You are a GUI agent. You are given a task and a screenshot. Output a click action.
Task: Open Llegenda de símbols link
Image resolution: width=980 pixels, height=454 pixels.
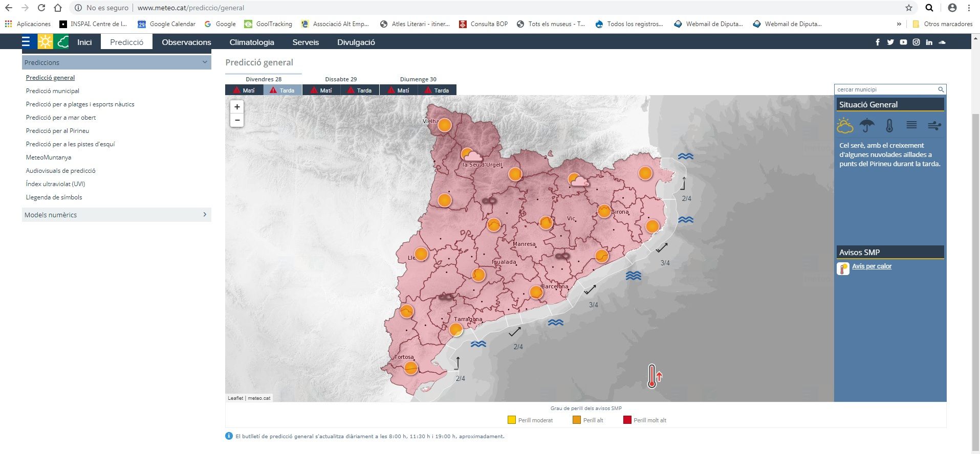pyautogui.click(x=54, y=197)
